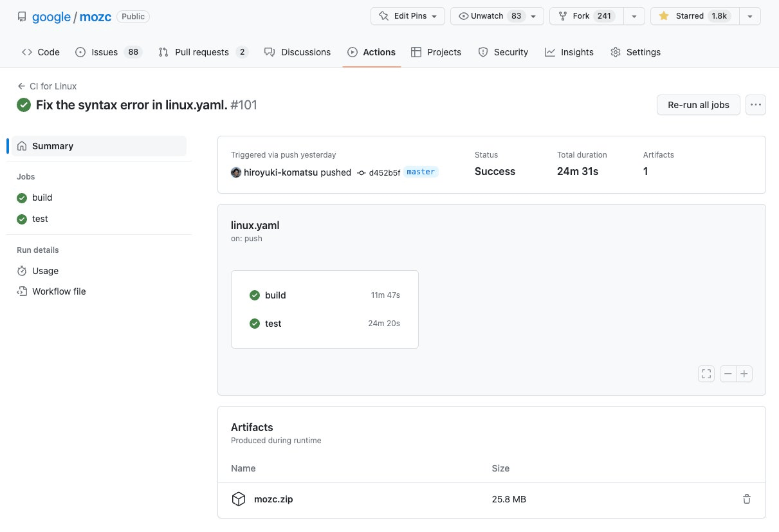Click hiroyuki-komatsu's avatar image

click(x=236, y=172)
